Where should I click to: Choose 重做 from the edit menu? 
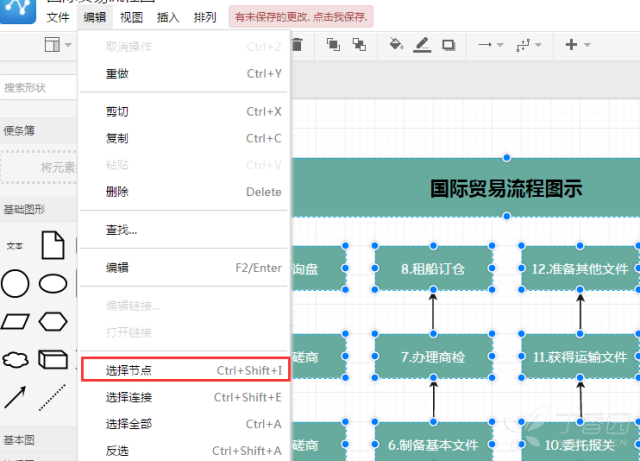[x=184, y=73]
